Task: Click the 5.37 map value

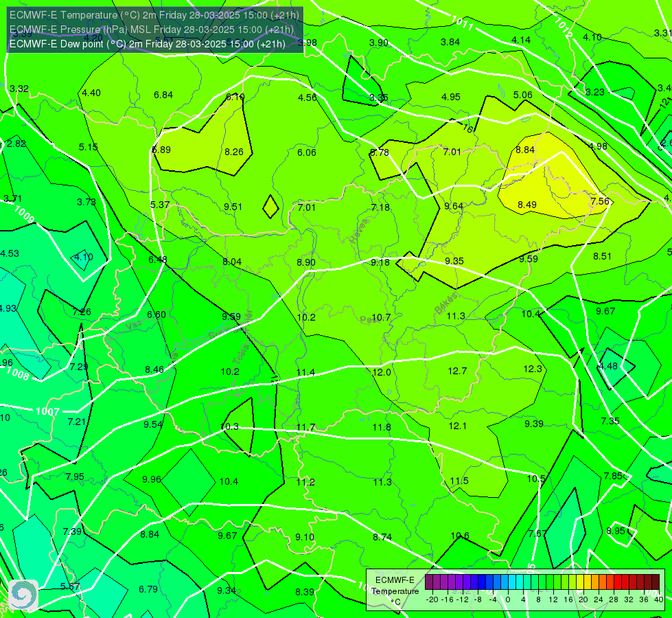Action: click(160, 205)
